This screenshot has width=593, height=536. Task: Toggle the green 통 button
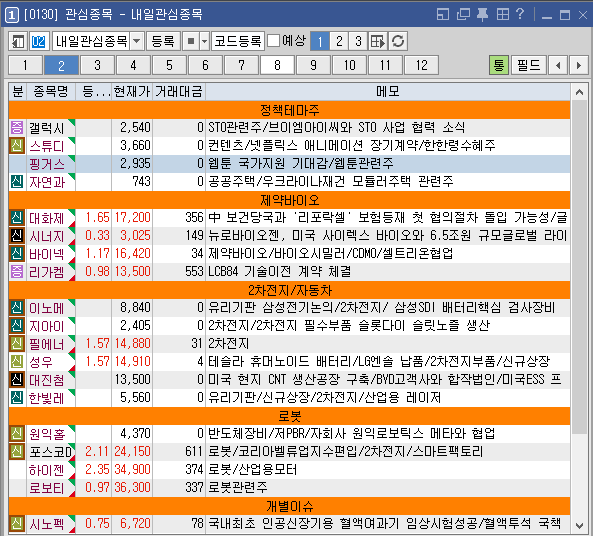498,65
